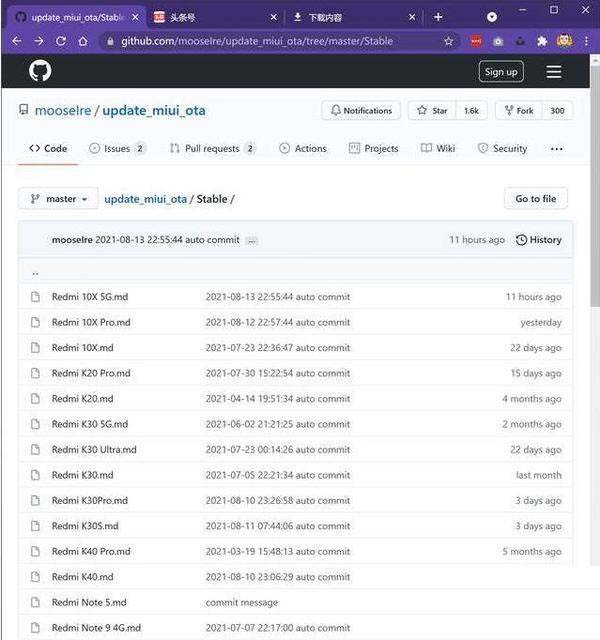Open the Redmi K30 Ultra.md file

[94, 450]
